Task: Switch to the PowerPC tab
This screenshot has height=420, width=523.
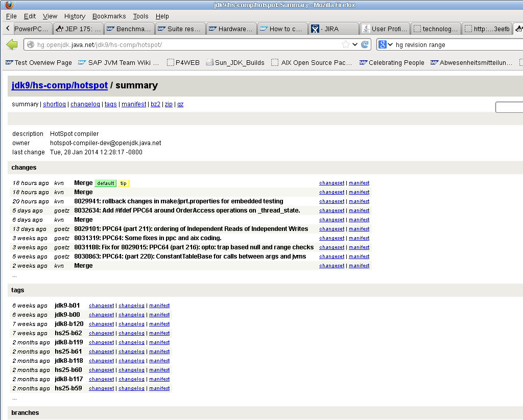Action: [x=32, y=29]
